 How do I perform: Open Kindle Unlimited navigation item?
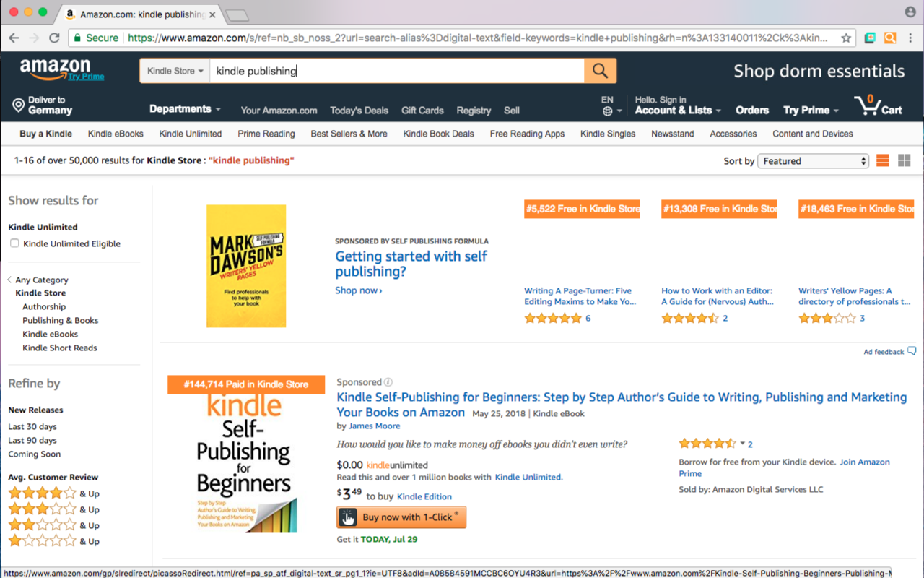click(x=191, y=134)
